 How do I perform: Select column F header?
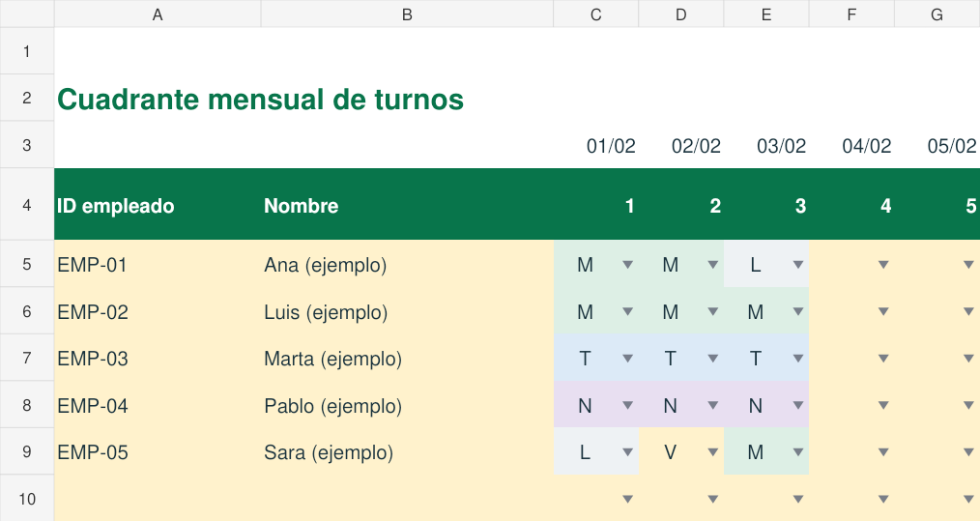click(x=851, y=14)
